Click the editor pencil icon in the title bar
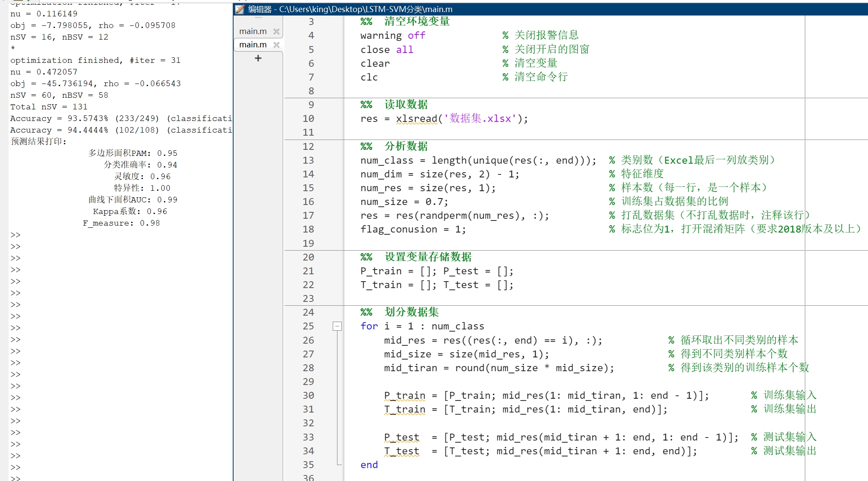 [240, 9]
